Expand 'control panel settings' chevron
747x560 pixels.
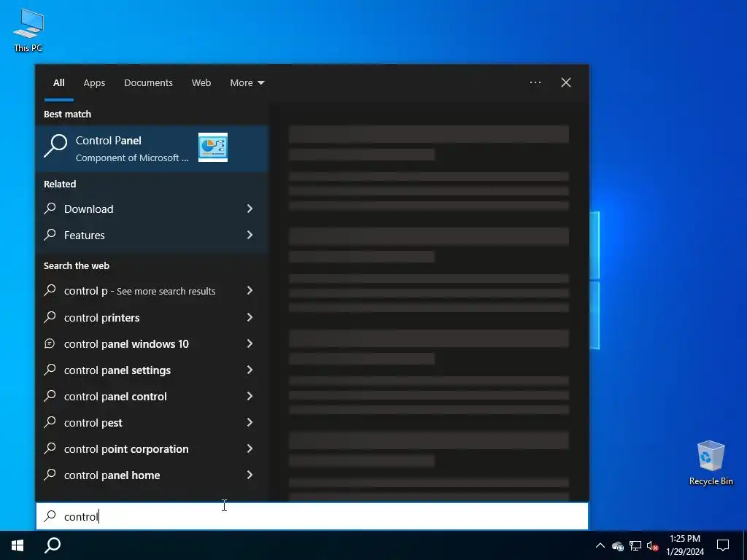249,370
